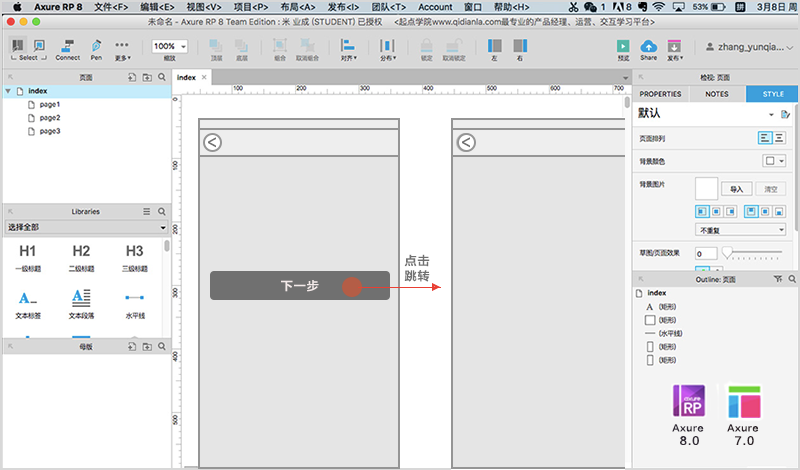
Task: Search the Masters panel
Action: pyautogui.click(x=162, y=347)
